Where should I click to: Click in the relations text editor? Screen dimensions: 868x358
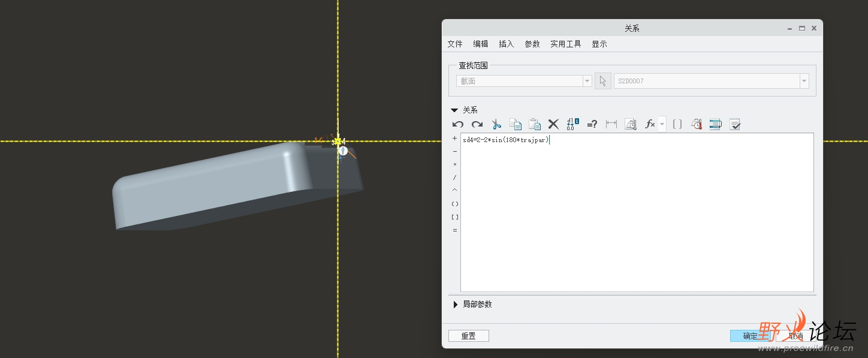pos(637,212)
